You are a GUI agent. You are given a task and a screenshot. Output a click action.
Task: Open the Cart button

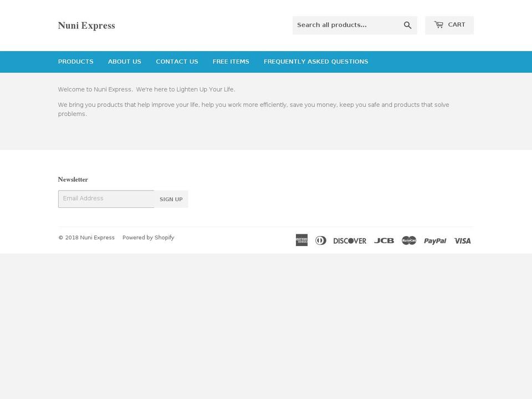[x=449, y=25]
